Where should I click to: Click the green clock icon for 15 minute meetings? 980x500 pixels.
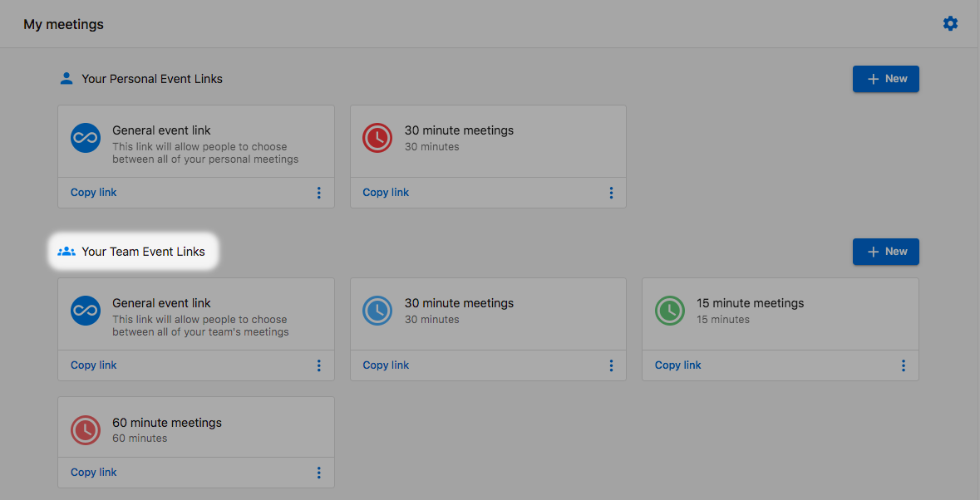[x=669, y=311]
